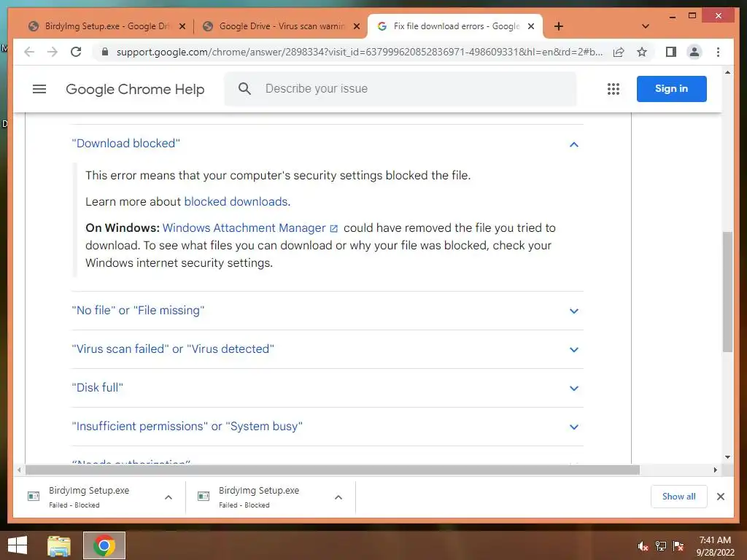Click the "No file" or "File missing" heading
747x560 pixels.
[x=138, y=311]
